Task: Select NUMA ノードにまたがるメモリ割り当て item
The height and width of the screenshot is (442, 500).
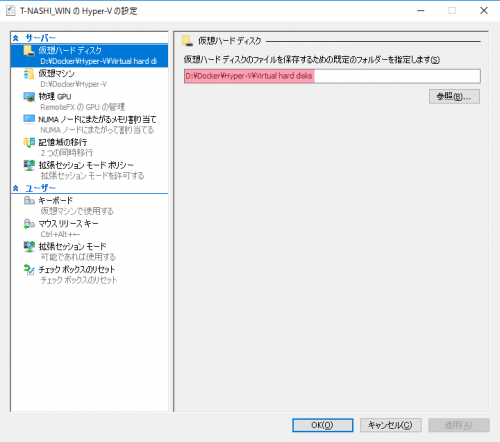Action: 89,124
